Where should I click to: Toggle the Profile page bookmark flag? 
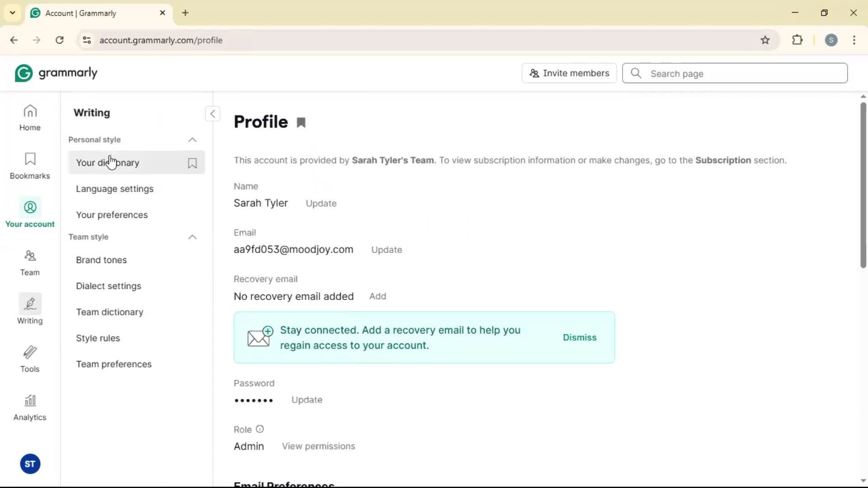pos(301,123)
